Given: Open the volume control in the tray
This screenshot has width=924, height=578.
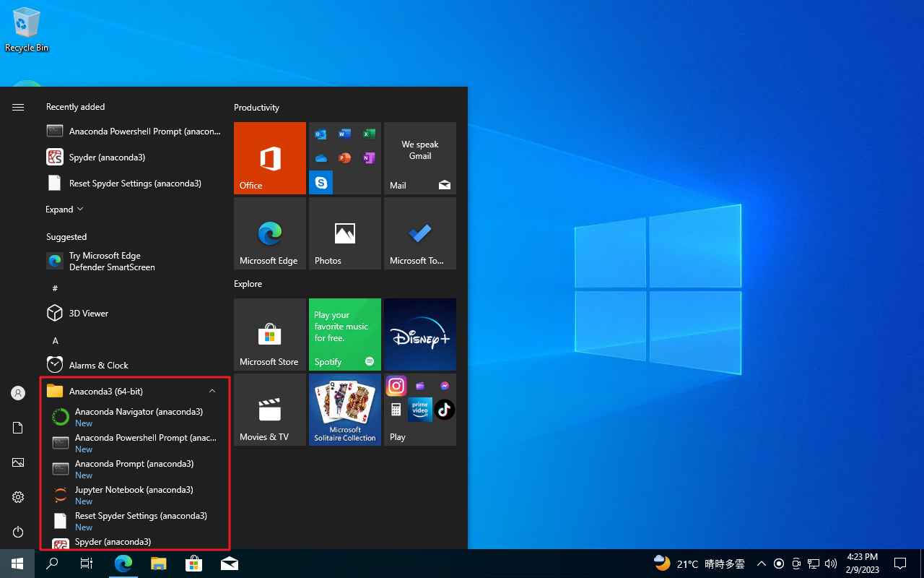Looking at the screenshot, I should pos(831,564).
